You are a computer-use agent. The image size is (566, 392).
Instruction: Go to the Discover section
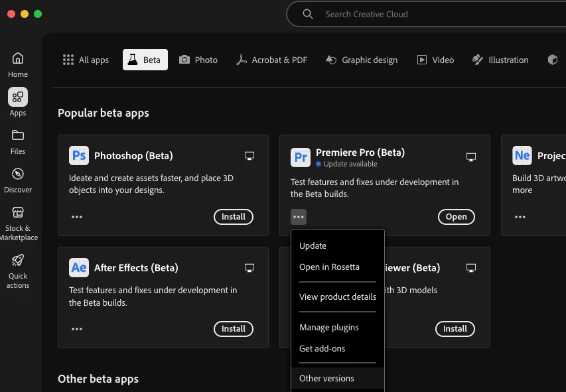click(18, 180)
